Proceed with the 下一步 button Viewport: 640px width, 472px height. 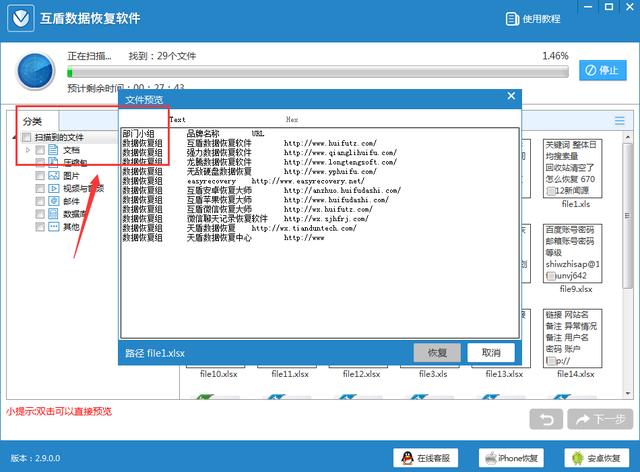coord(600,419)
